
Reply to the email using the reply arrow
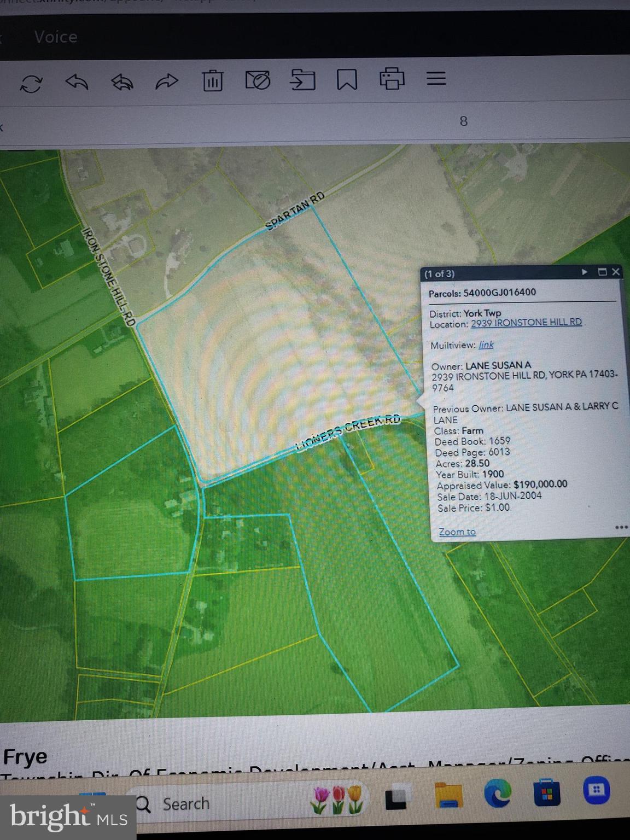(77, 82)
